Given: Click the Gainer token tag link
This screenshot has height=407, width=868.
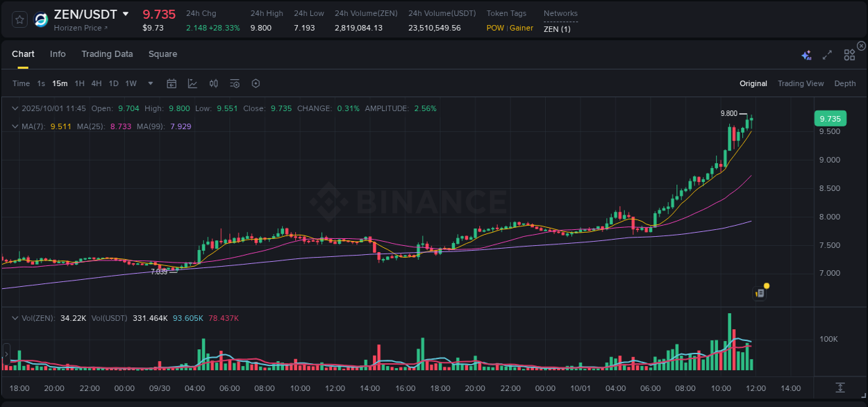Looking at the screenshot, I should (521, 28).
